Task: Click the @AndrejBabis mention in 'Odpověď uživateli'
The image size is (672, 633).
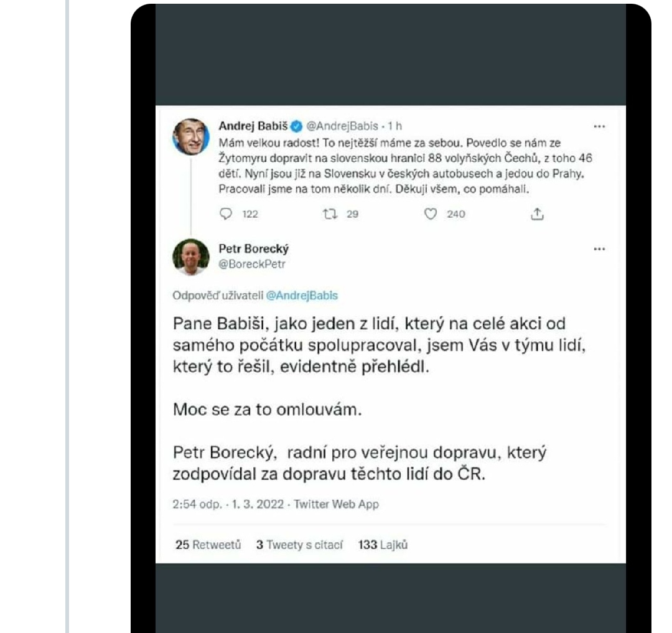Action: 302,296
